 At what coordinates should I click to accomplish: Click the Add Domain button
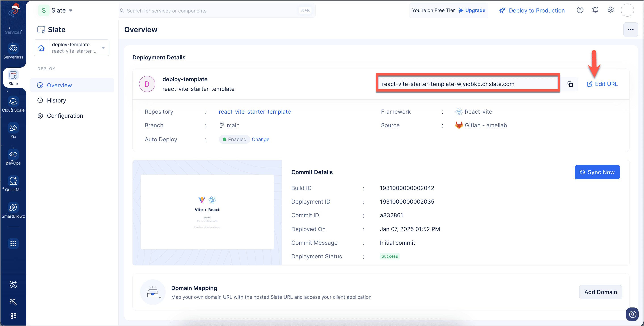coord(600,292)
